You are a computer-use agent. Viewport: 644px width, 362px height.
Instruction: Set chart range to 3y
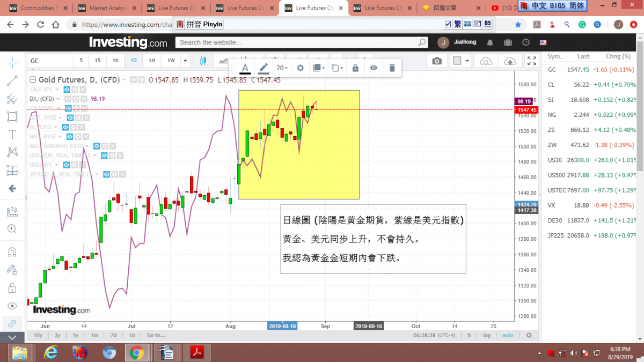coord(57,335)
